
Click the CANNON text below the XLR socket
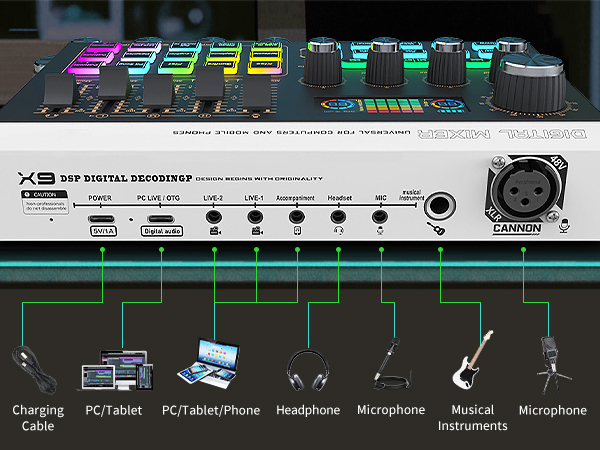click(517, 228)
